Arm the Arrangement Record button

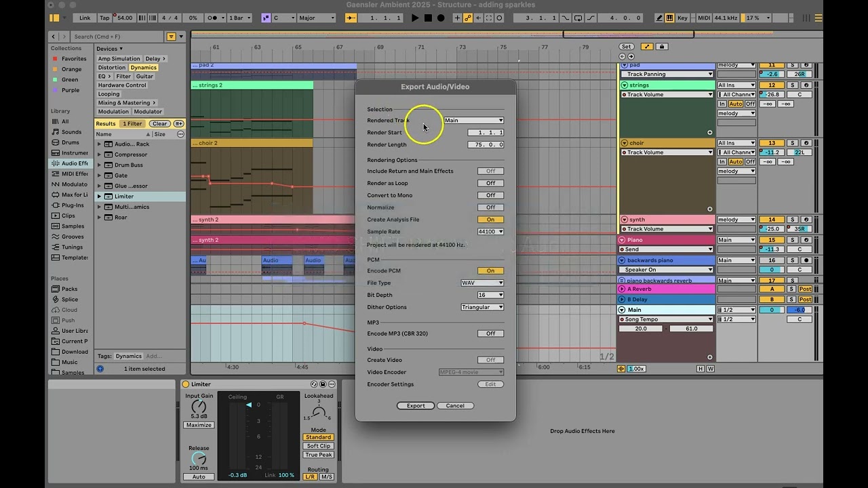(441, 18)
